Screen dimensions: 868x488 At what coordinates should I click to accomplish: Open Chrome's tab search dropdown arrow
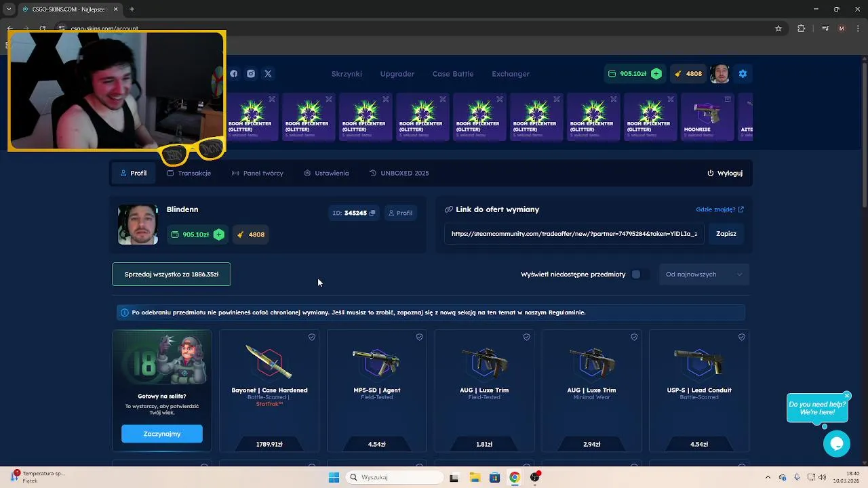coord(8,9)
